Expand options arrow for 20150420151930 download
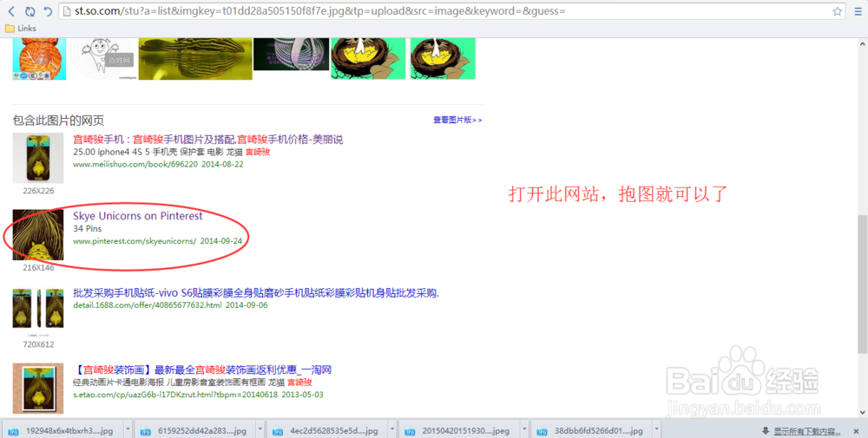The width and height of the screenshot is (868, 438). tap(524, 429)
